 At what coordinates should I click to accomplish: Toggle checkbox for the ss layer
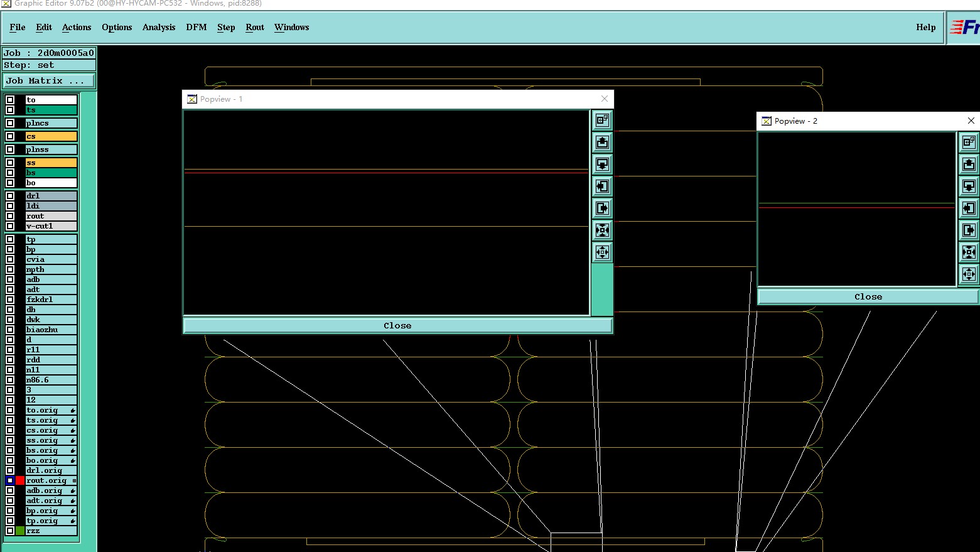10,163
